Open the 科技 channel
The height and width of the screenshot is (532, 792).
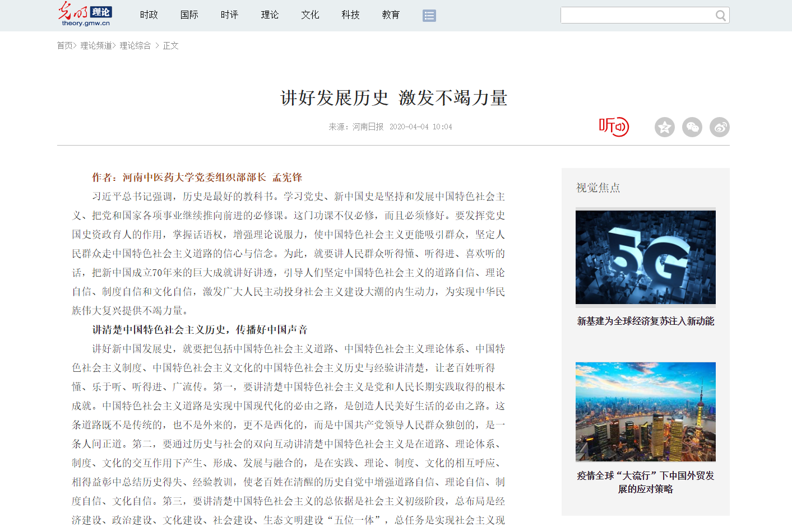pos(350,15)
